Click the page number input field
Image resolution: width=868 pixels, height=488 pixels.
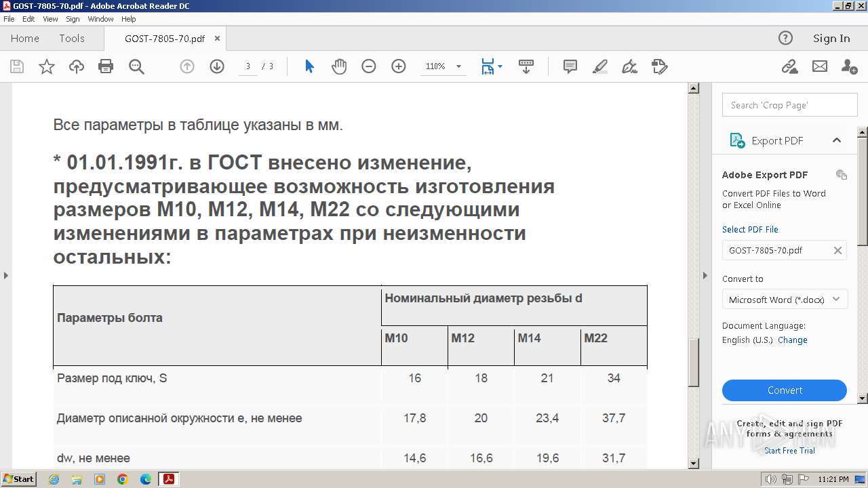point(248,66)
